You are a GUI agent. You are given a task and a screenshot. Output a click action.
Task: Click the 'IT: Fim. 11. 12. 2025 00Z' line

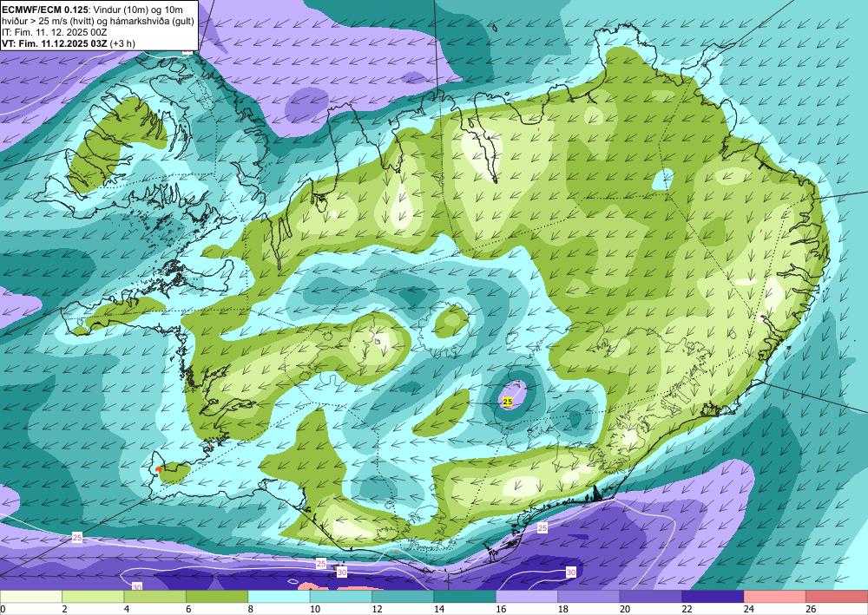(54, 33)
